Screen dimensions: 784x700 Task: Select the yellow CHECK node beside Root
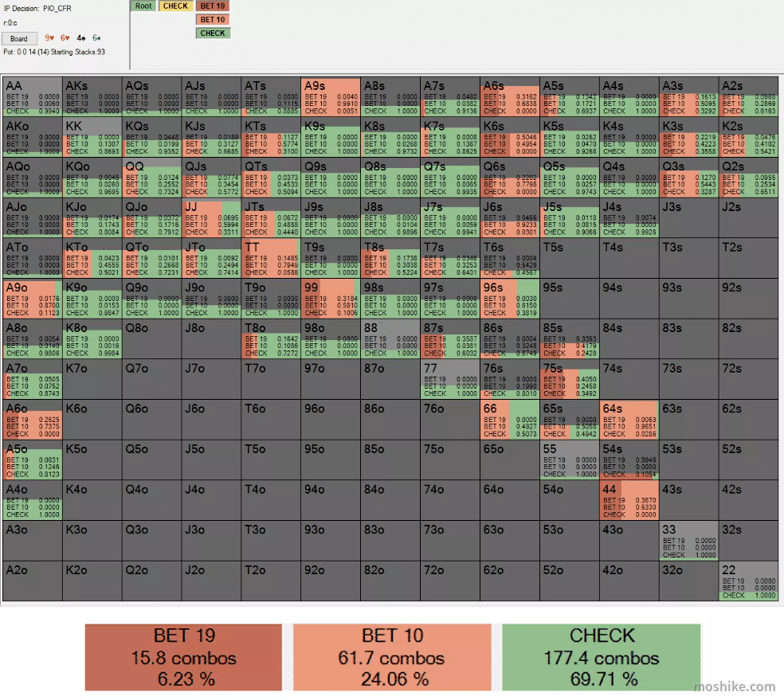175,6
